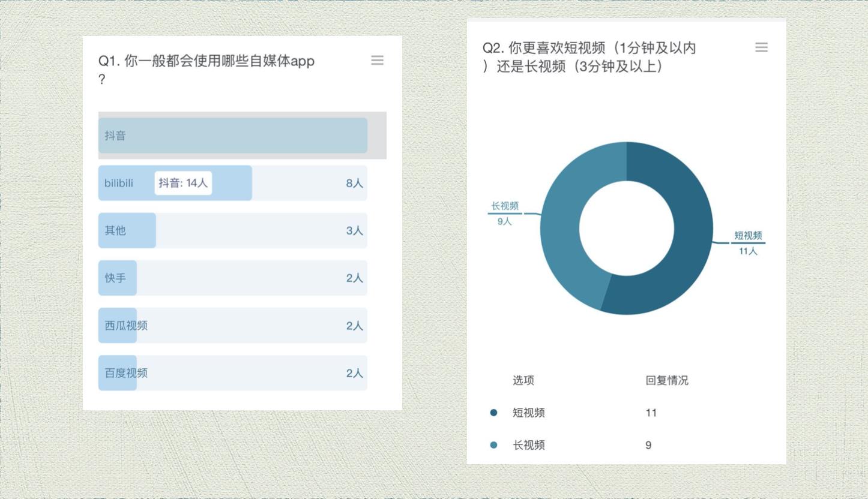The height and width of the screenshot is (499, 868).
Task: Click the value 9 in the table
Action: (648, 445)
